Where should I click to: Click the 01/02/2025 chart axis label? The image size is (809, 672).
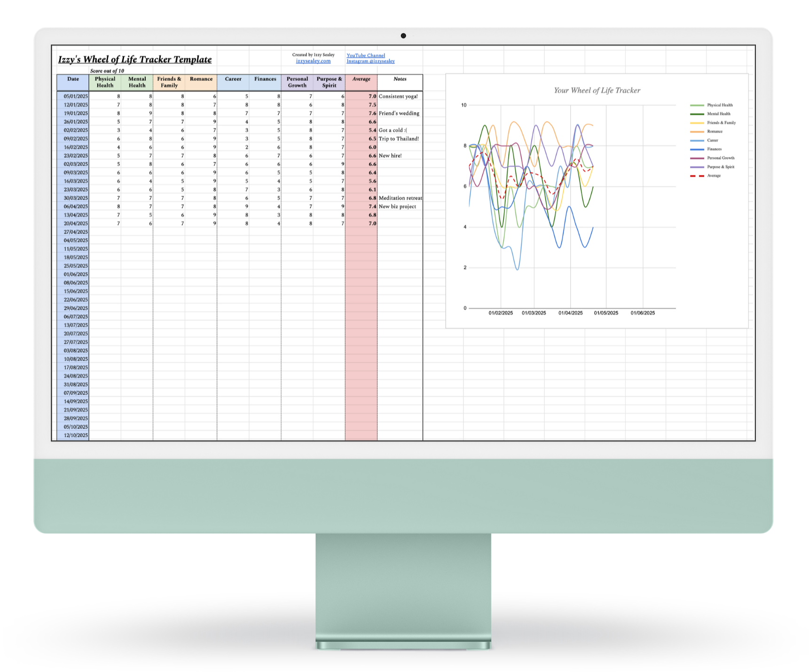pos(501,313)
